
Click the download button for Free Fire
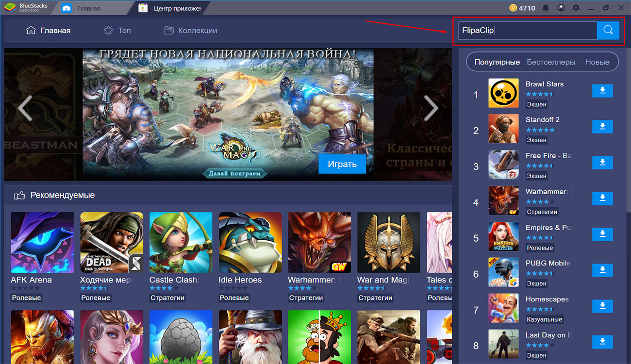(602, 163)
